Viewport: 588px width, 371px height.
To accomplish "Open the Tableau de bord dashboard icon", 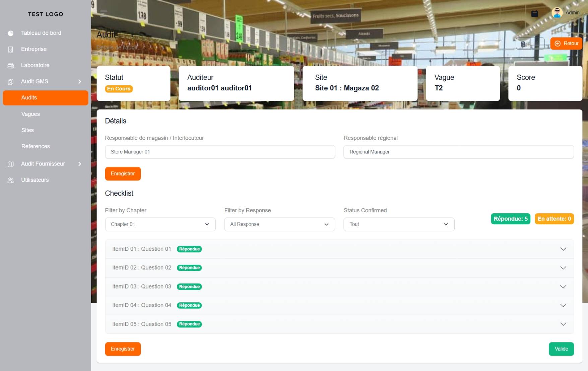I will [10, 33].
